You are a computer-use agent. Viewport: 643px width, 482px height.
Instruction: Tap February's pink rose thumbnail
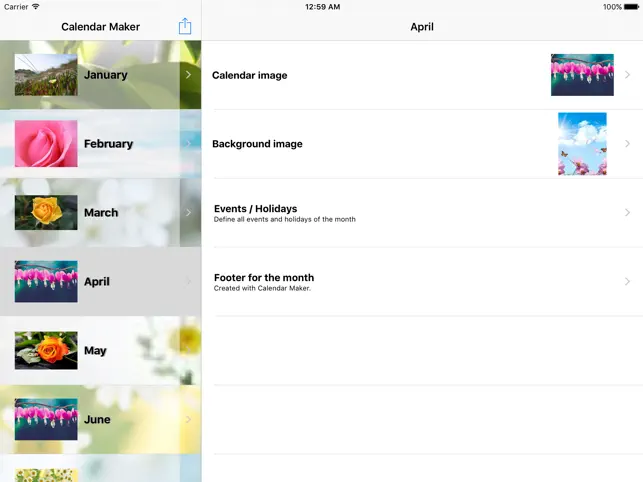coord(46,144)
